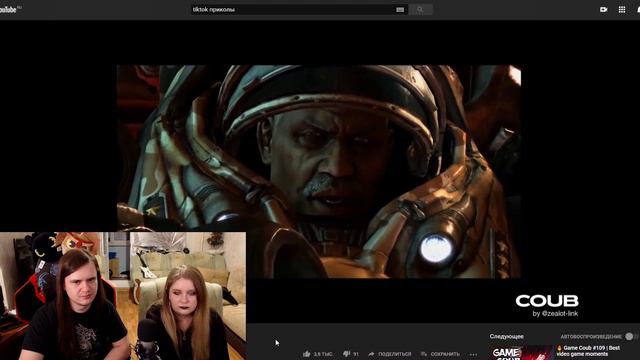The height and width of the screenshot is (360, 640).
Task: Dislike the video with thumbs down
Action: tap(347, 353)
